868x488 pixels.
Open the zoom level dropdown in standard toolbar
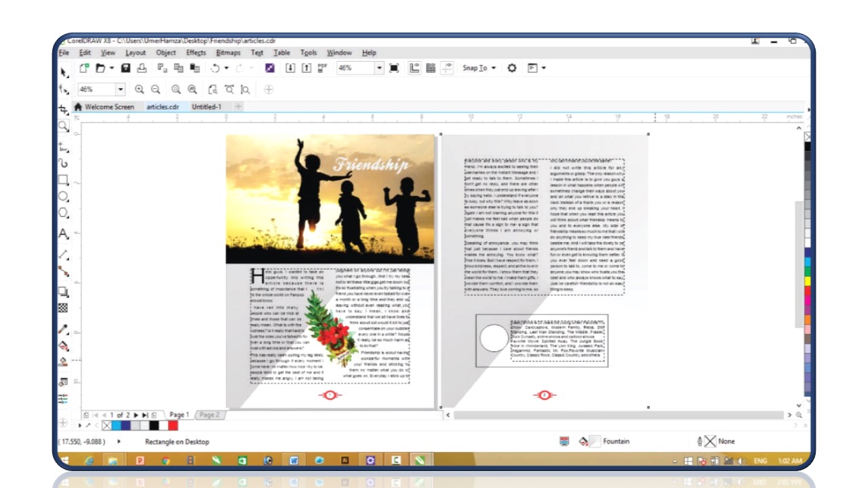379,68
